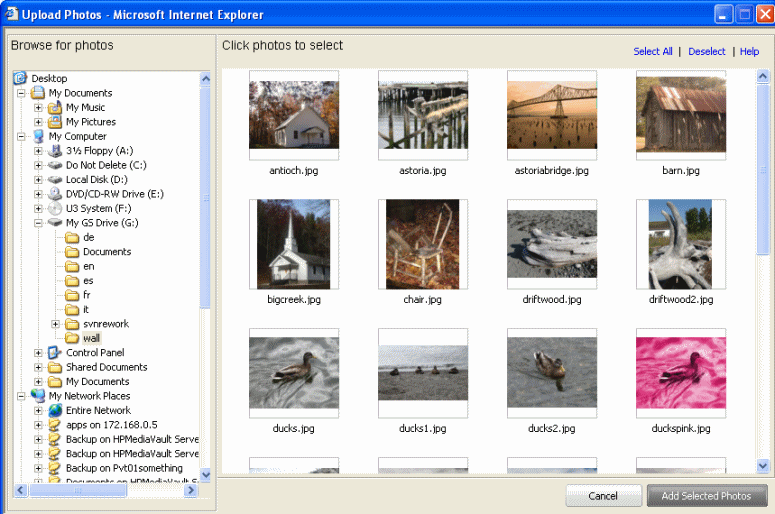
Task: Click the Select All link
Action: click(652, 52)
